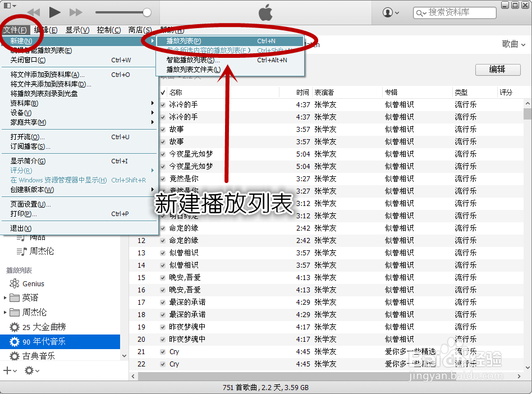Open the 控制(C) menu
This screenshot has height=394, width=532.
pyautogui.click(x=108, y=30)
